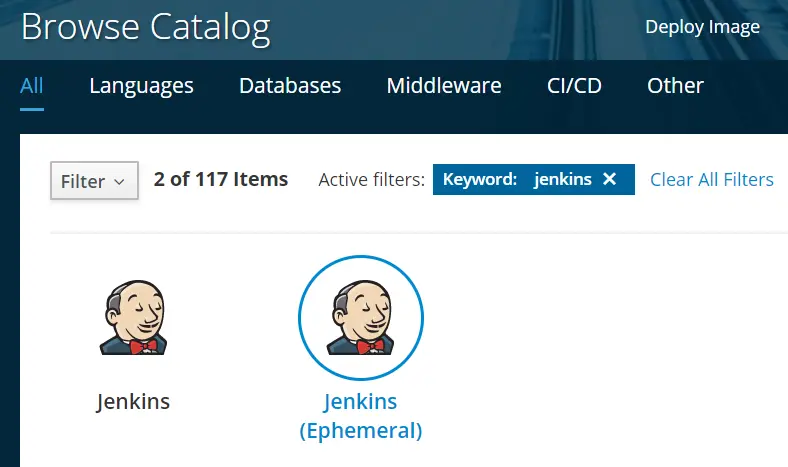Viewport: 788px width, 467px height.
Task: Switch to the All tab
Action: (x=32, y=85)
